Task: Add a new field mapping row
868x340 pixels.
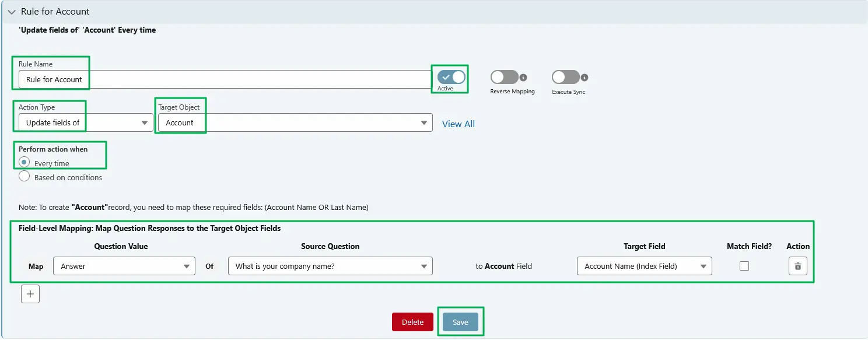Action: (30, 293)
